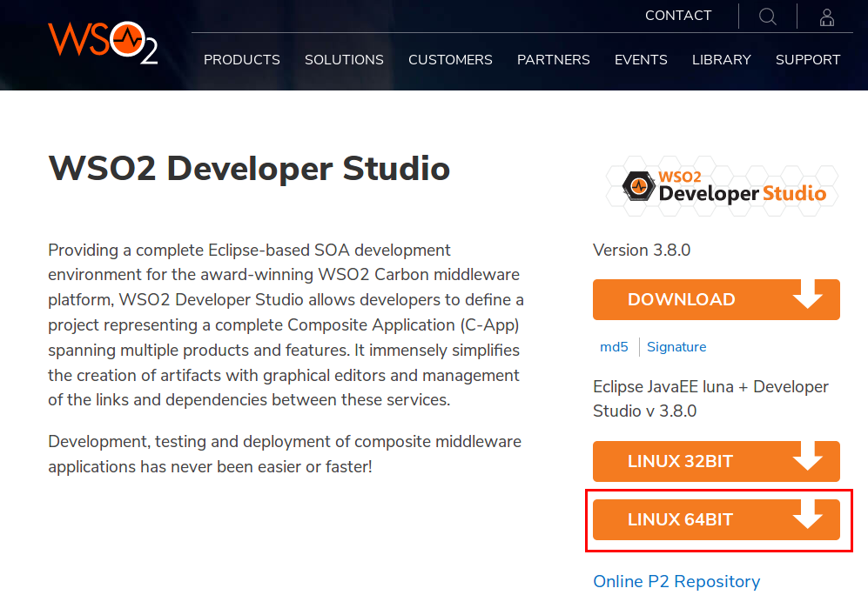Click the WSO2 logo in header
Screen dimensions: 868x595
pos(103,42)
